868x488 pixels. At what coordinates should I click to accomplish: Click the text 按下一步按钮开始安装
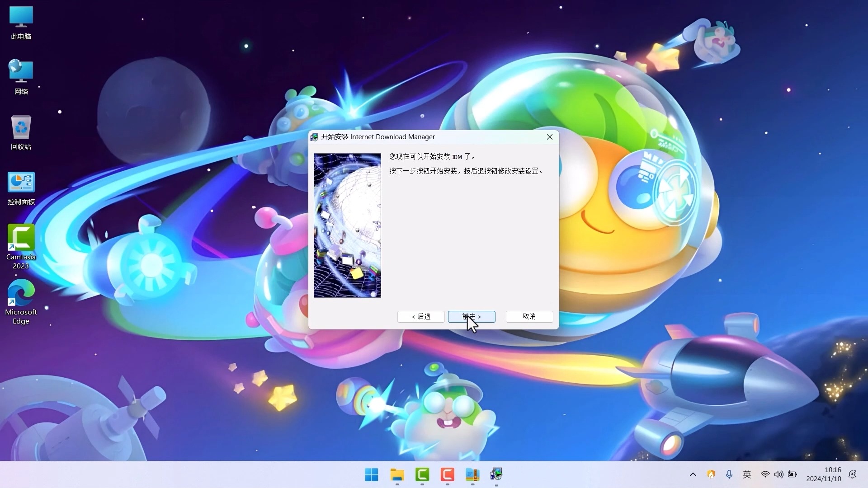click(423, 171)
